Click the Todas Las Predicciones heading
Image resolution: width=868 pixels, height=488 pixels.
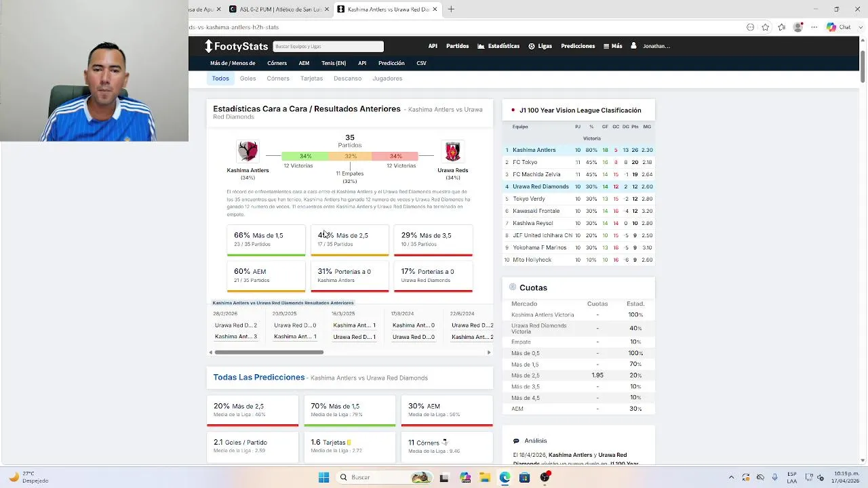[x=259, y=377]
